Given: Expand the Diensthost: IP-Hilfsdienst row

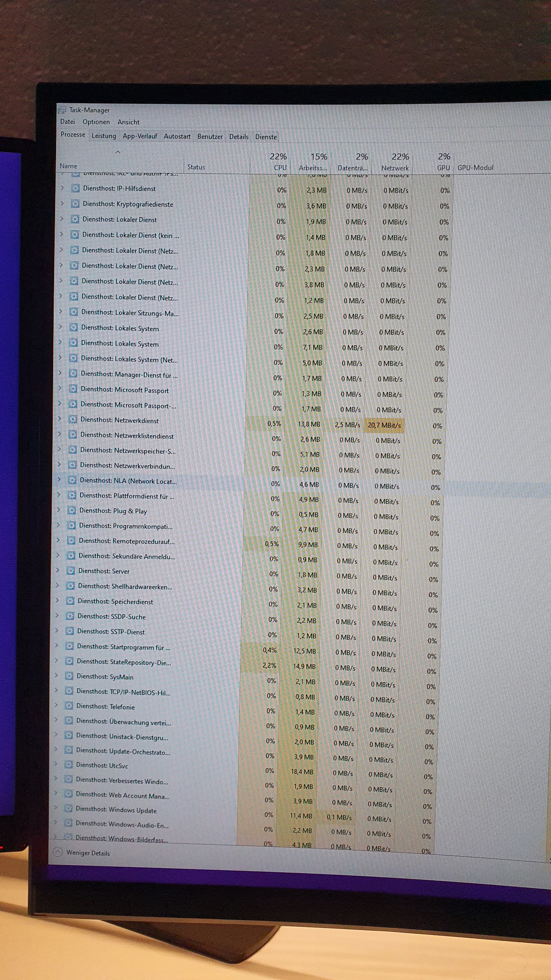Looking at the screenshot, I should pyautogui.click(x=62, y=188).
